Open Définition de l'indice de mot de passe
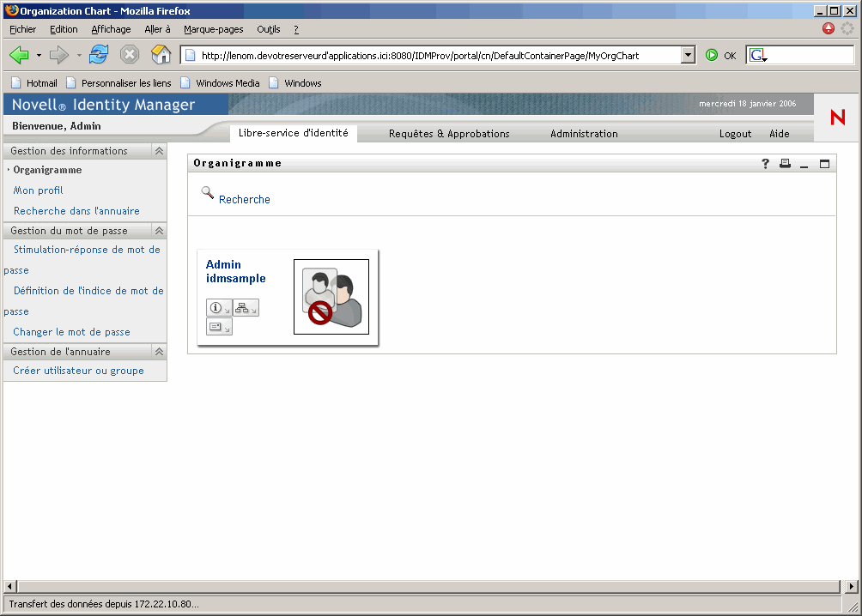Image resolution: width=862 pixels, height=616 pixels. [x=88, y=291]
